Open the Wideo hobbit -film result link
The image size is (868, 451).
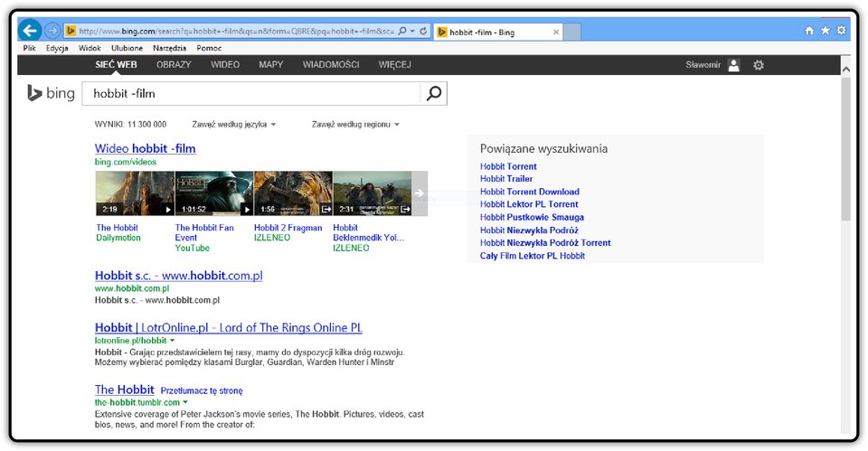pos(145,148)
